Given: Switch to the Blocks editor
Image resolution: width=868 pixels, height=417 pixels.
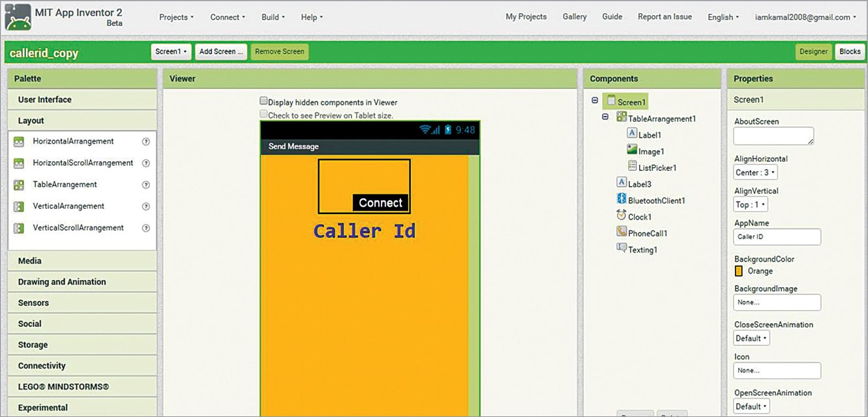Looking at the screenshot, I should tap(849, 52).
